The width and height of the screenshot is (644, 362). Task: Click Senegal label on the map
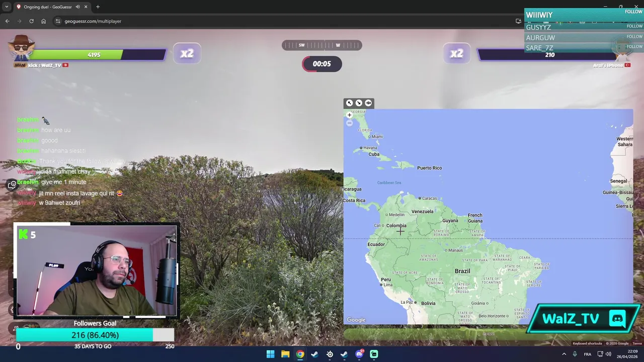pos(618,181)
